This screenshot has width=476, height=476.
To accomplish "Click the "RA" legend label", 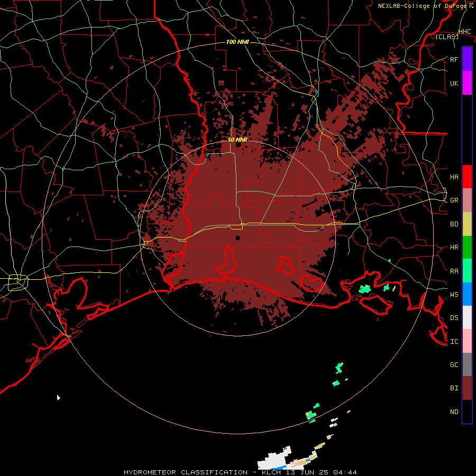I will click(x=454, y=271).
